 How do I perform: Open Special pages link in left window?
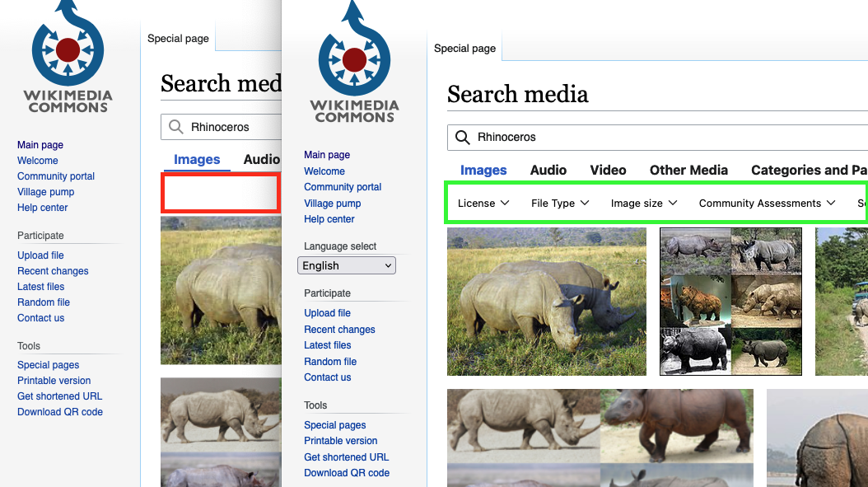tap(48, 365)
